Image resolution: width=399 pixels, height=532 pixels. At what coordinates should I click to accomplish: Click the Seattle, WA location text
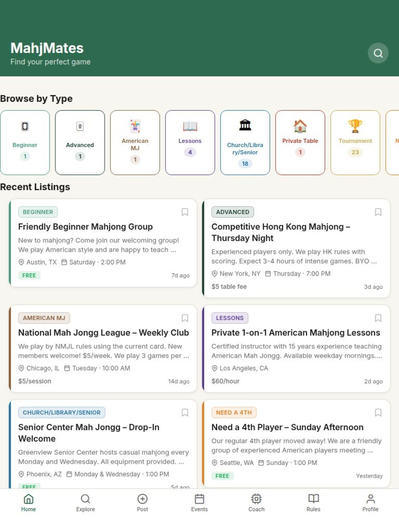pyautogui.click(x=236, y=463)
